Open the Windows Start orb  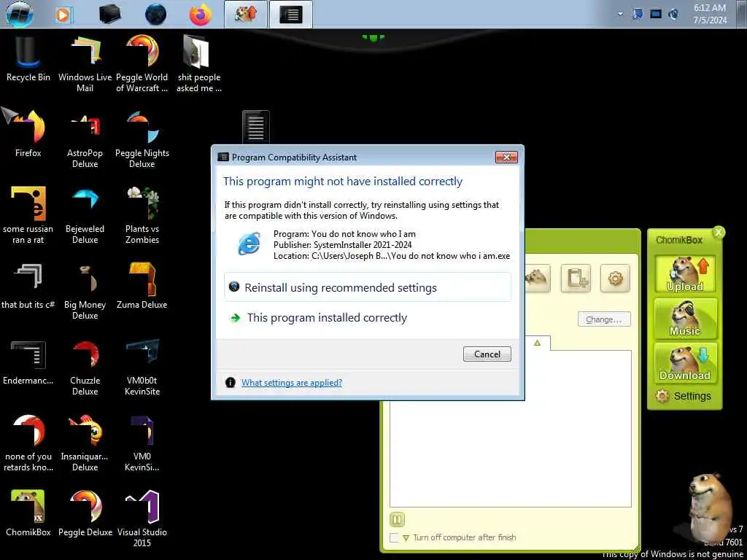[x=20, y=14]
